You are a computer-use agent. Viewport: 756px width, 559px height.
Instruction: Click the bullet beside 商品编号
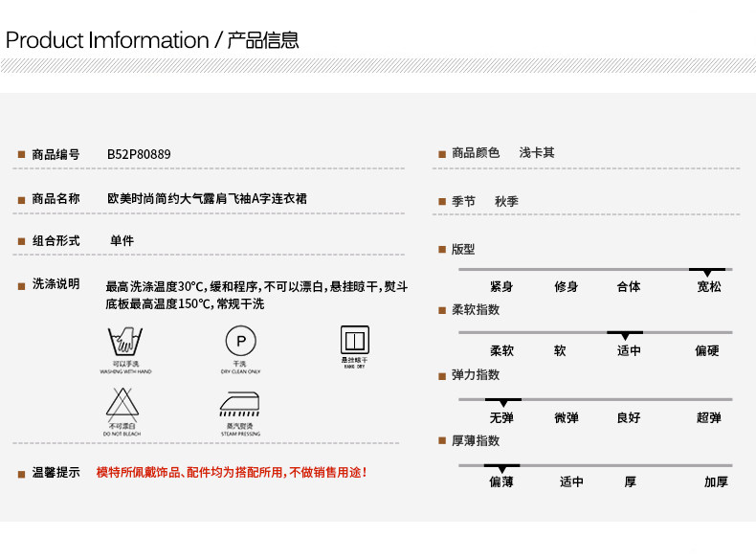click(21, 154)
